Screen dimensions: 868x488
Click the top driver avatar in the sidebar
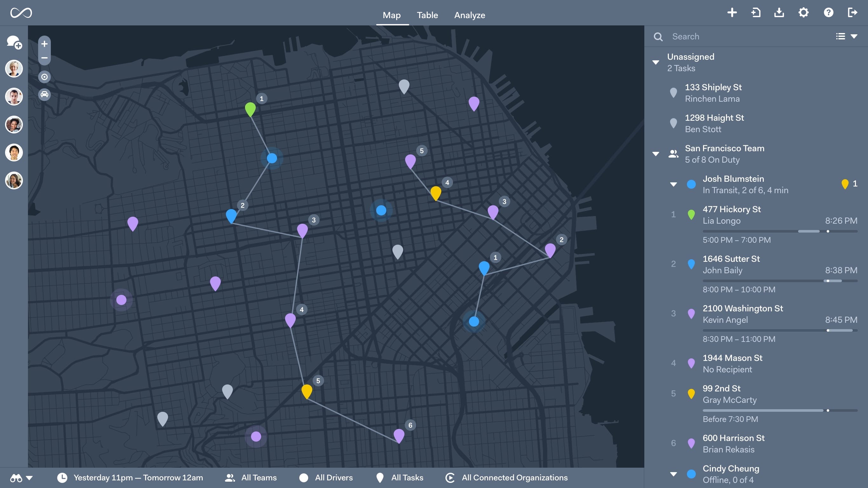point(14,68)
